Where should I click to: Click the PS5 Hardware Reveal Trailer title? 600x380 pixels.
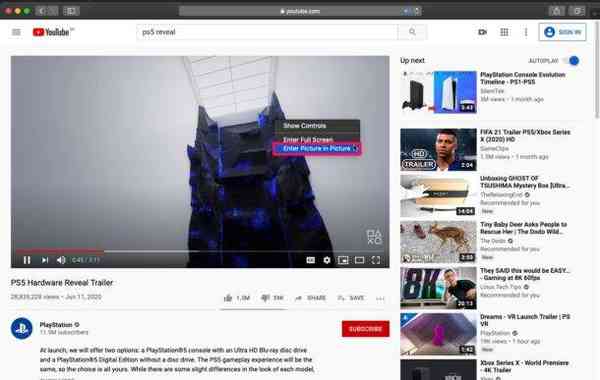coord(62,283)
